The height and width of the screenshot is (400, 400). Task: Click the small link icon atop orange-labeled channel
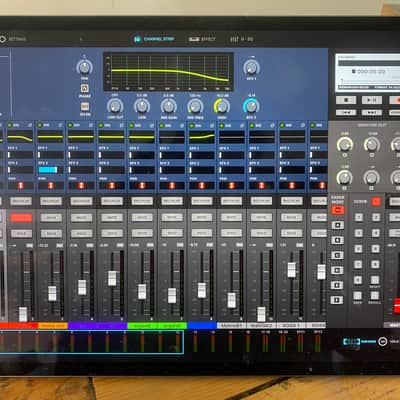(x=60, y=125)
